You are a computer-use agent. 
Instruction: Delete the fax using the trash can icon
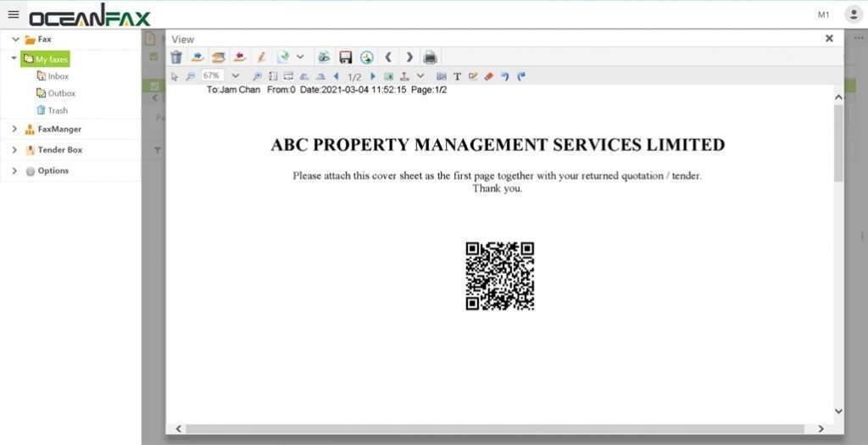tap(176, 57)
